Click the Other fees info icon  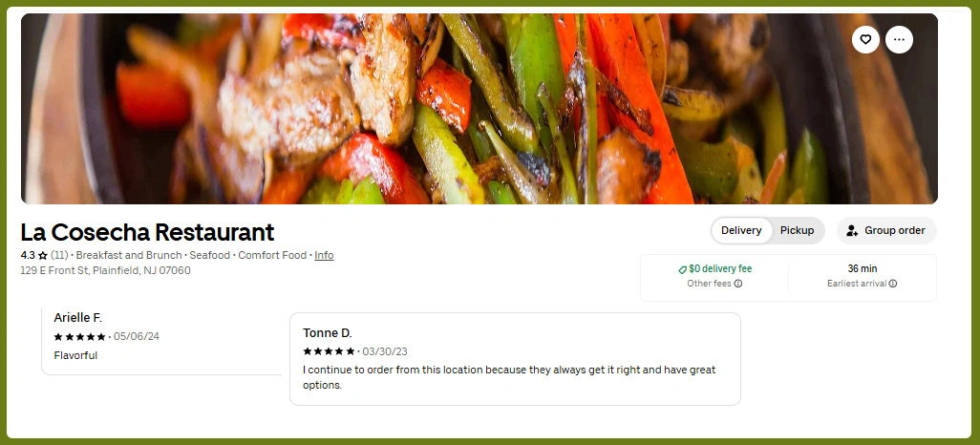[738, 284]
